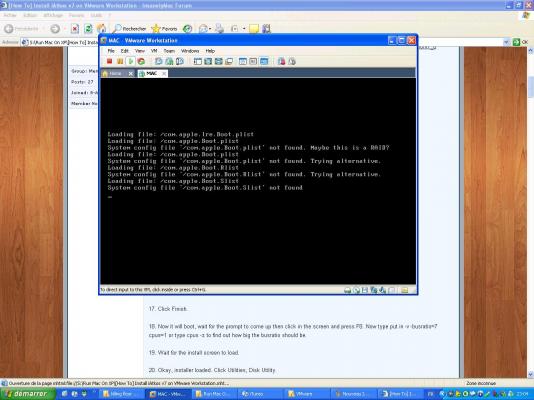Open the VM menu in VMware Workstation
The image size is (534, 400).
click(x=154, y=51)
